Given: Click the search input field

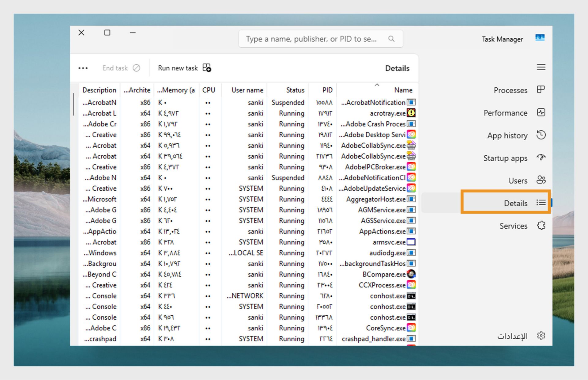Looking at the screenshot, I should coord(311,39).
